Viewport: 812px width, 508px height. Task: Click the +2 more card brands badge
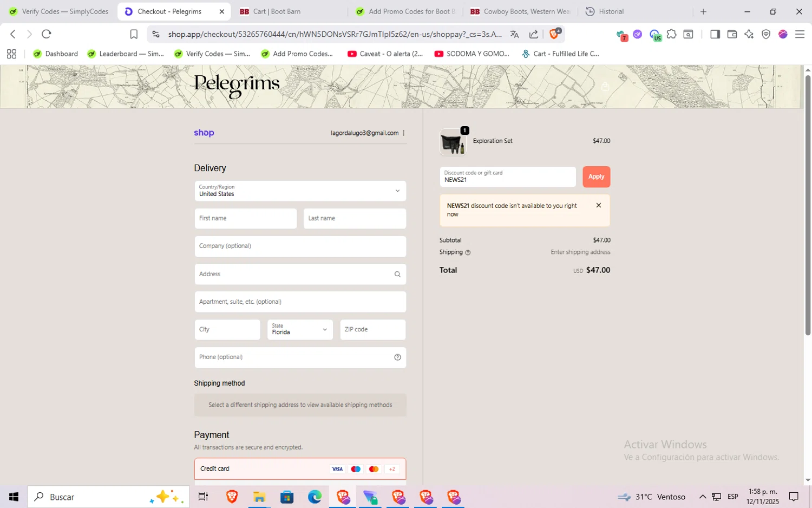pyautogui.click(x=392, y=469)
